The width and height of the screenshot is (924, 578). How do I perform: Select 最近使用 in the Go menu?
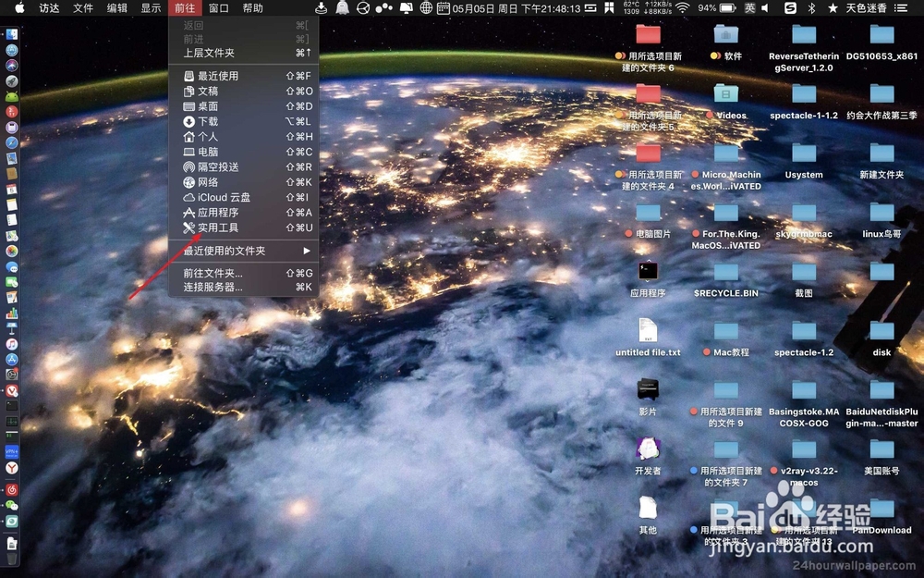(243, 76)
